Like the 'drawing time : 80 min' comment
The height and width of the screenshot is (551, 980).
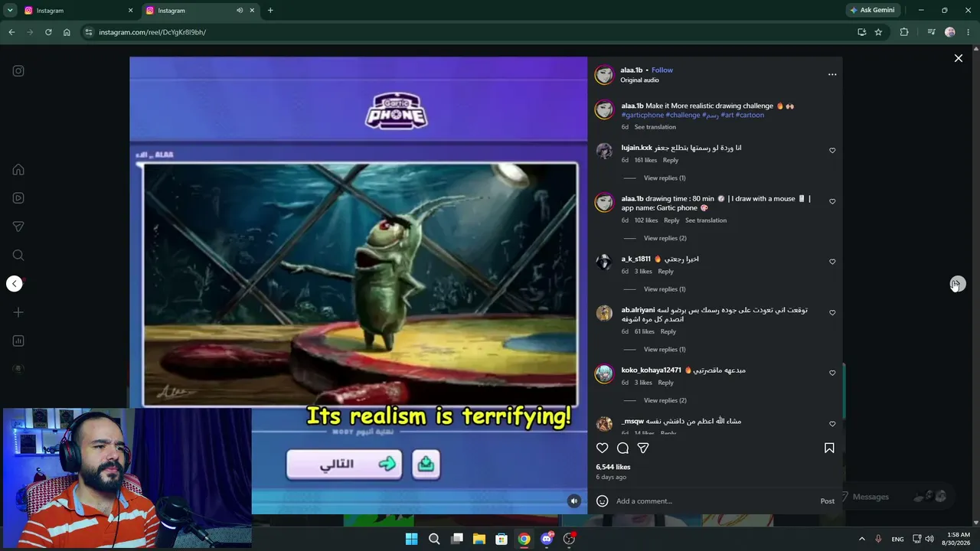click(832, 202)
